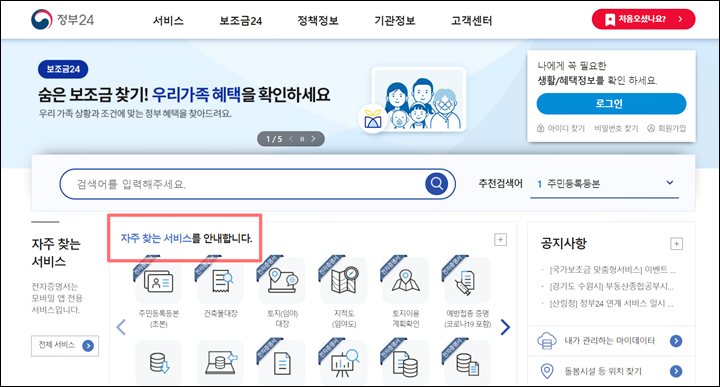720x387 pixels.
Task: Click the 처음오셨나요? red button
Action: point(643,19)
